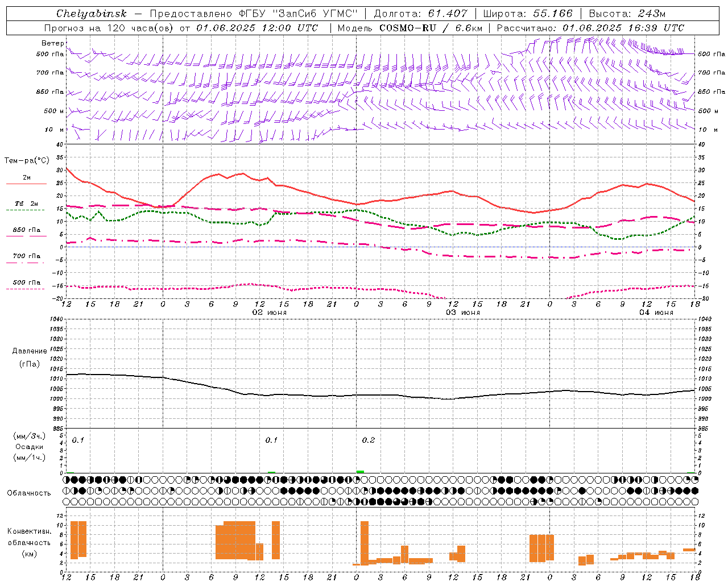The width and height of the screenshot is (728, 582).
Task: Click the '(гПа)' unit under Давление
Action: (x=30, y=364)
